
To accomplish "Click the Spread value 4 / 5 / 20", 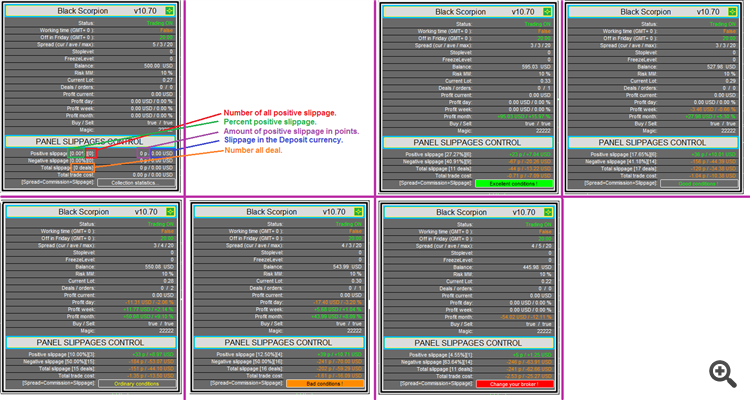I will point(541,246).
